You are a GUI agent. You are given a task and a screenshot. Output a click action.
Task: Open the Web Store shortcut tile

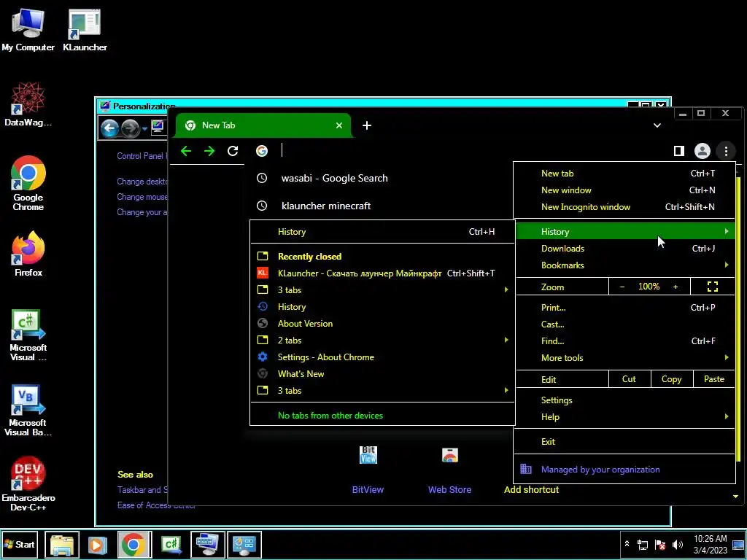point(449,469)
